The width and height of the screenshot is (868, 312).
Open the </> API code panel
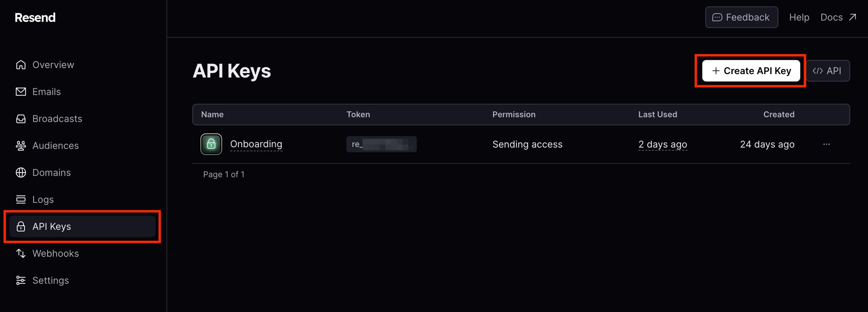(x=828, y=71)
